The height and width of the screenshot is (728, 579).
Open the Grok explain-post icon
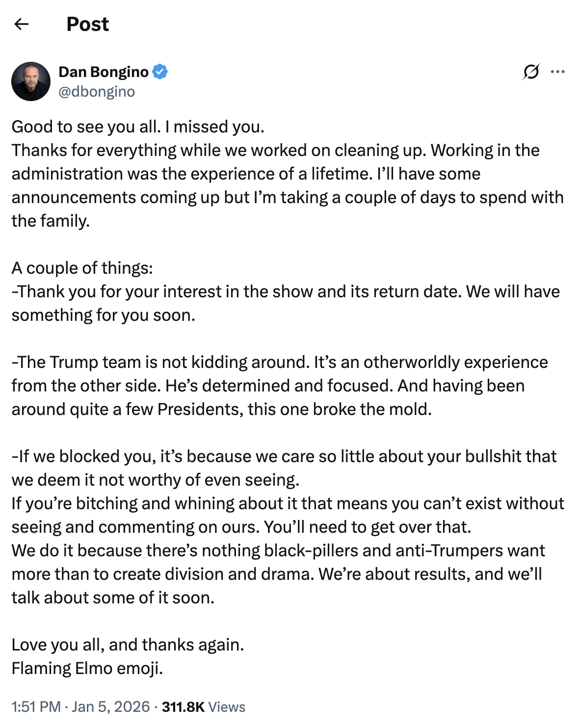point(531,72)
